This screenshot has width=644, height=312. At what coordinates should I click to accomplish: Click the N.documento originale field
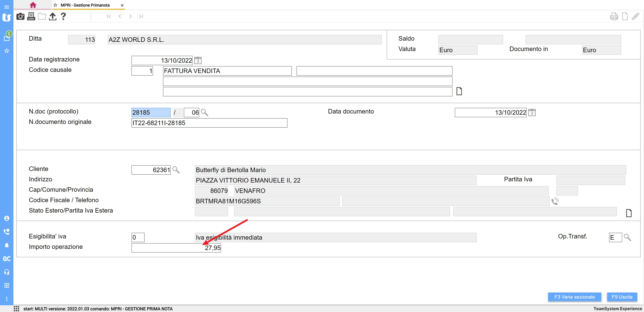(209, 123)
